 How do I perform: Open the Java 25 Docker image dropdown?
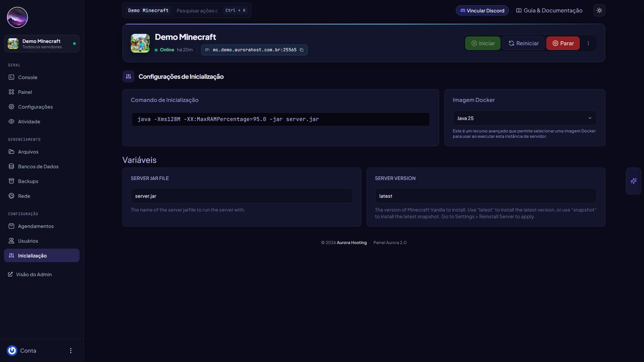tap(525, 118)
